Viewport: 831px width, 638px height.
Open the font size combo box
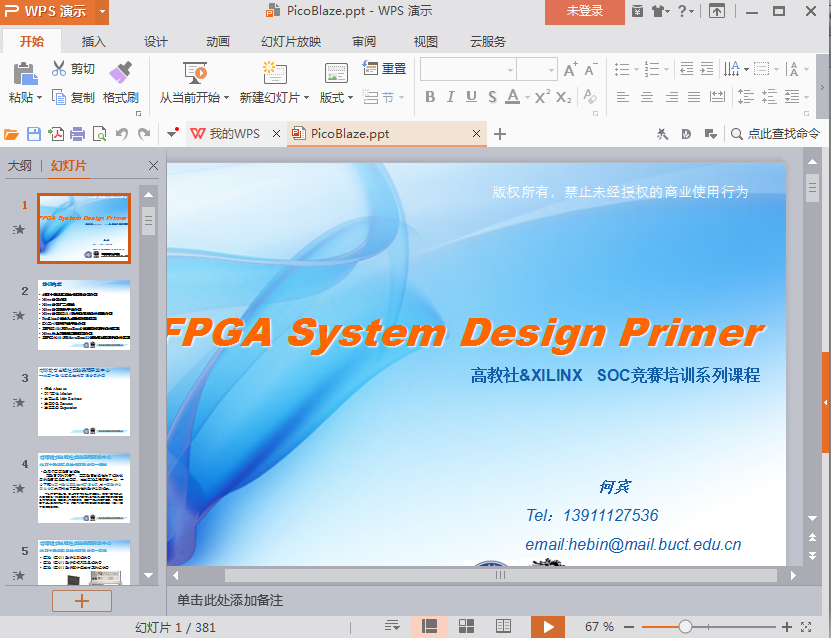tap(537, 69)
